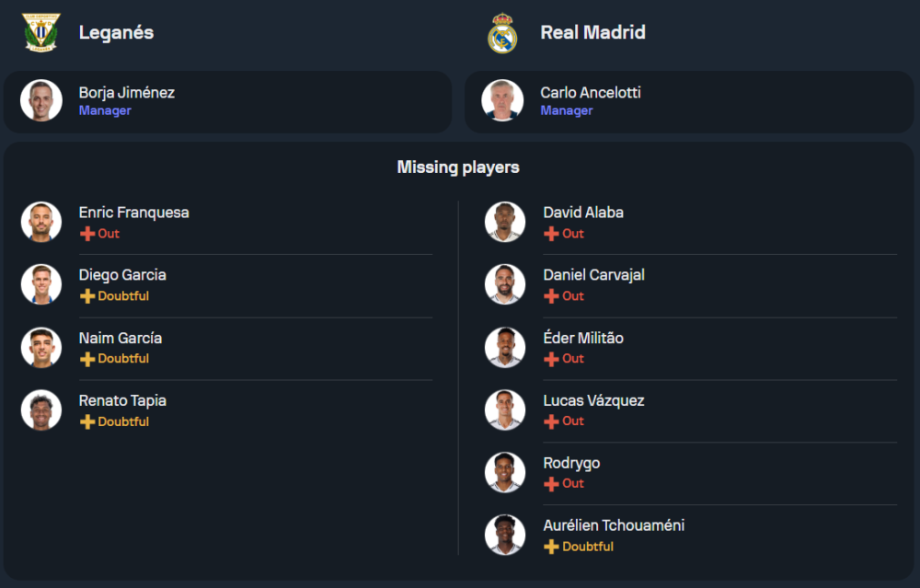The height and width of the screenshot is (588, 920).
Task: Click David Alaba's red out cross icon
Action: (x=551, y=234)
